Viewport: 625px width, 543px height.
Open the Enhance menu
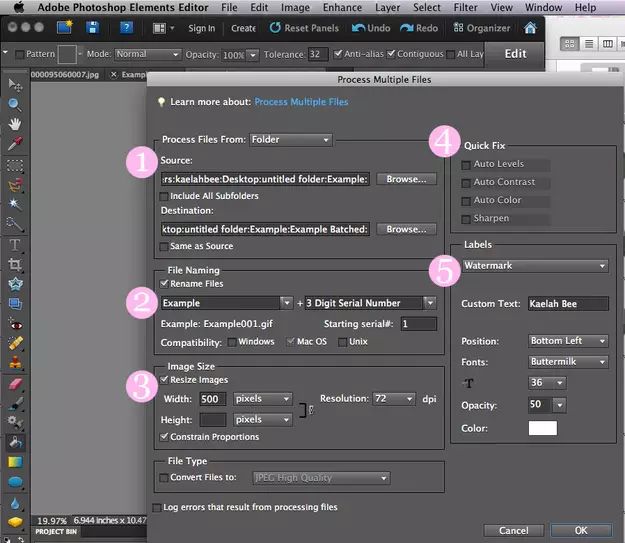tap(342, 7)
